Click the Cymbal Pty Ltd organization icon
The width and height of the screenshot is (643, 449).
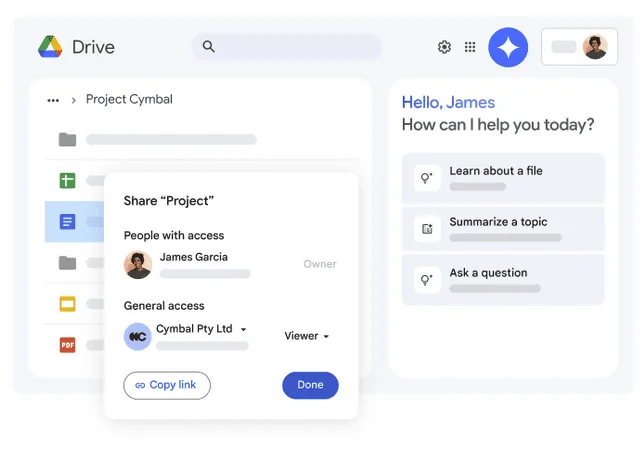[138, 337]
